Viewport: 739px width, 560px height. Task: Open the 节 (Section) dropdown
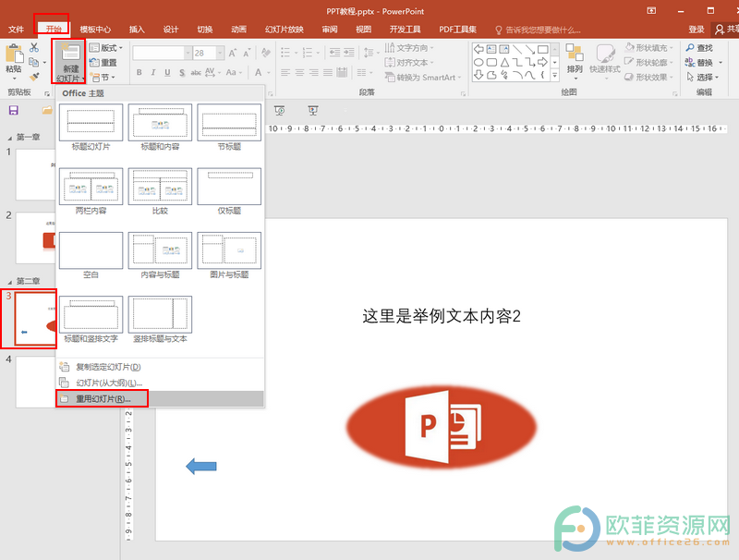(103, 77)
